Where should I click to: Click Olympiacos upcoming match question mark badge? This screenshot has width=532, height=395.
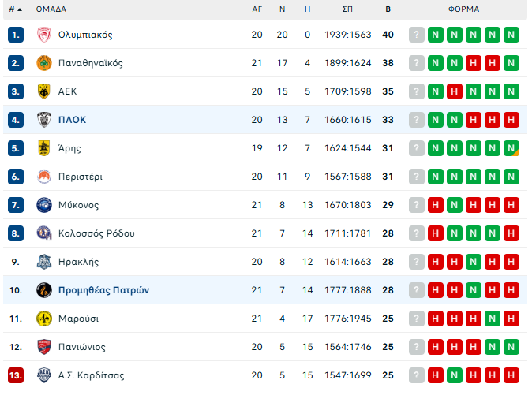pos(417,35)
